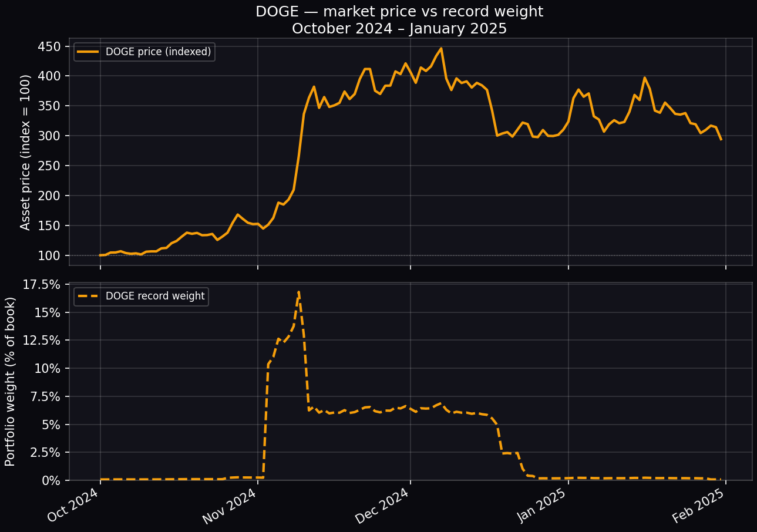Click the 7.5% tick on weight axis
This screenshot has height=532, width=757.
(x=46, y=397)
